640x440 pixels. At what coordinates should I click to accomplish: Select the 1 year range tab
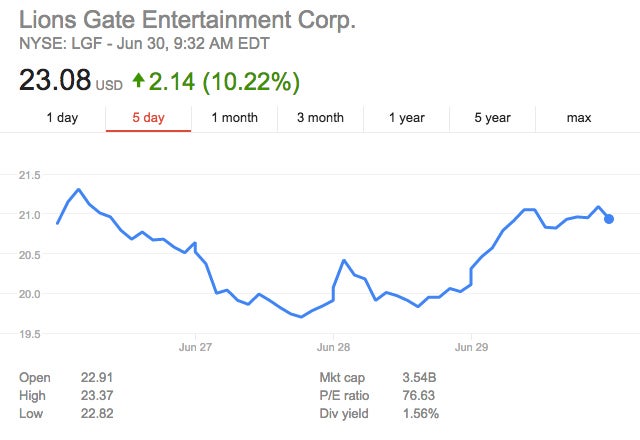pos(406,118)
